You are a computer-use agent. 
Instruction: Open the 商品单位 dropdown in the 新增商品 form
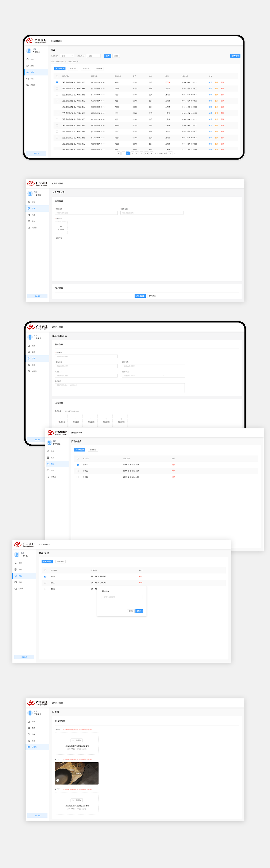pos(153,375)
